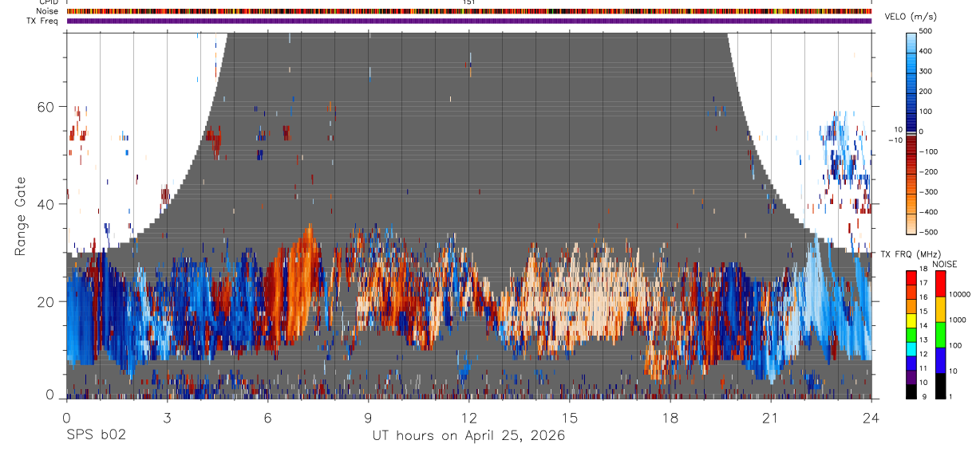
Task: Click the 'Range Gate' y-axis label
Action: pos(22,217)
